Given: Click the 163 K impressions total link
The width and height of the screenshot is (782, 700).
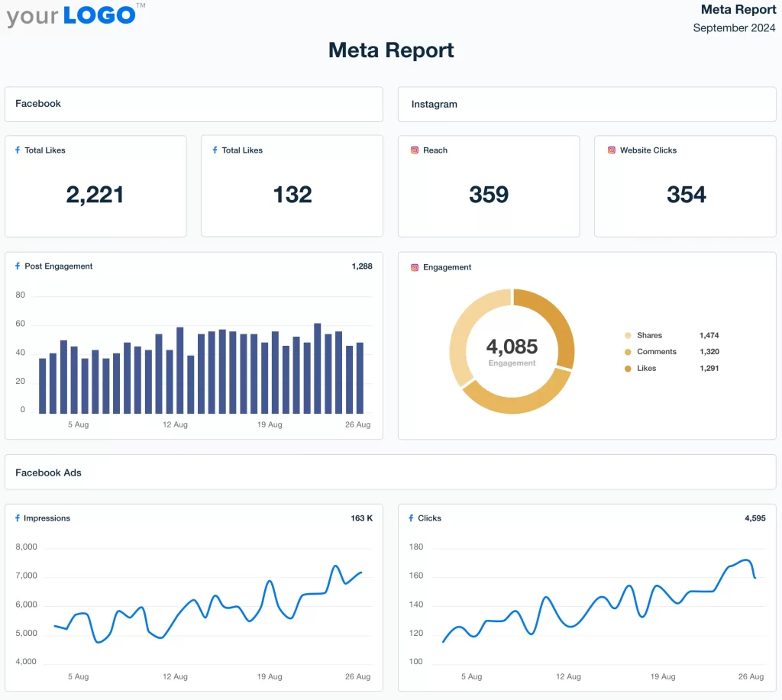Looking at the screenshot, I should [x=364, y=518].
